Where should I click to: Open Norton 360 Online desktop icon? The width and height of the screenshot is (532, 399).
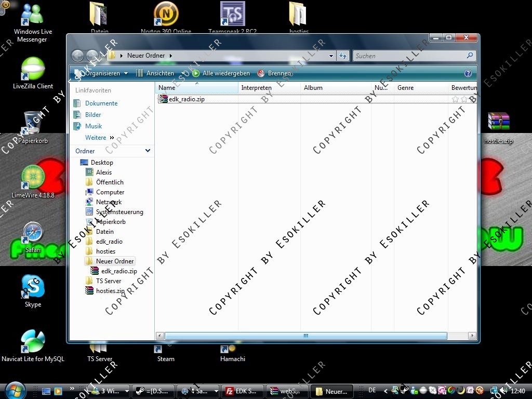pos(166,17)
